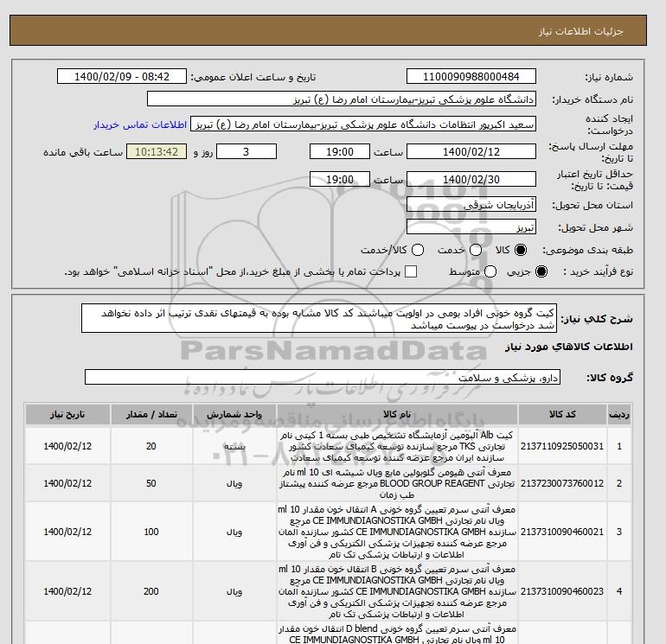Click the quantity 20 cell
This screenshot has width=666, height=644.
pos(151,446)
